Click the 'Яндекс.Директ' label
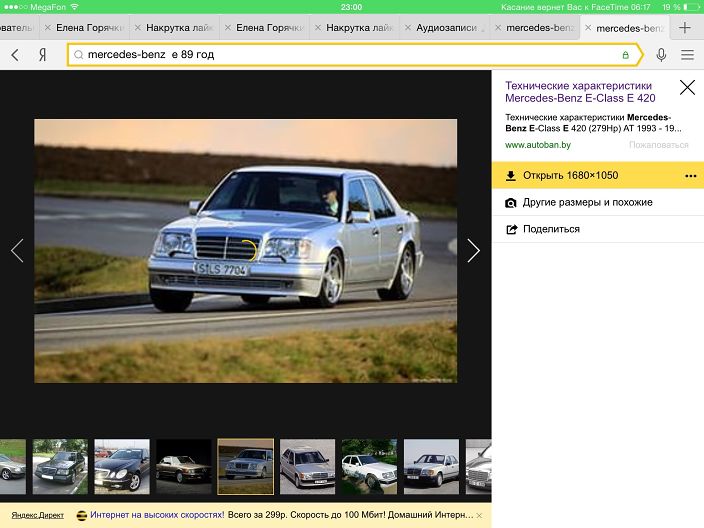The width and height of the screenshot is (704, 528). pyautogui.click(x=38, y=515)
